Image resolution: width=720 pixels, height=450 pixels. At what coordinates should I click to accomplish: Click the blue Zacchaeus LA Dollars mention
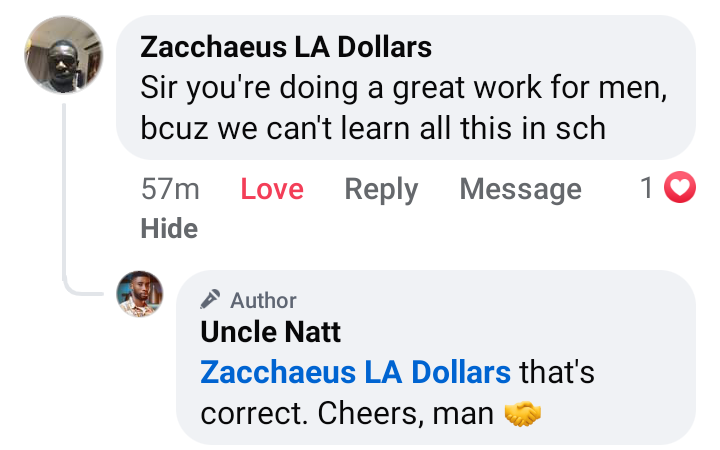click(356, 373)
